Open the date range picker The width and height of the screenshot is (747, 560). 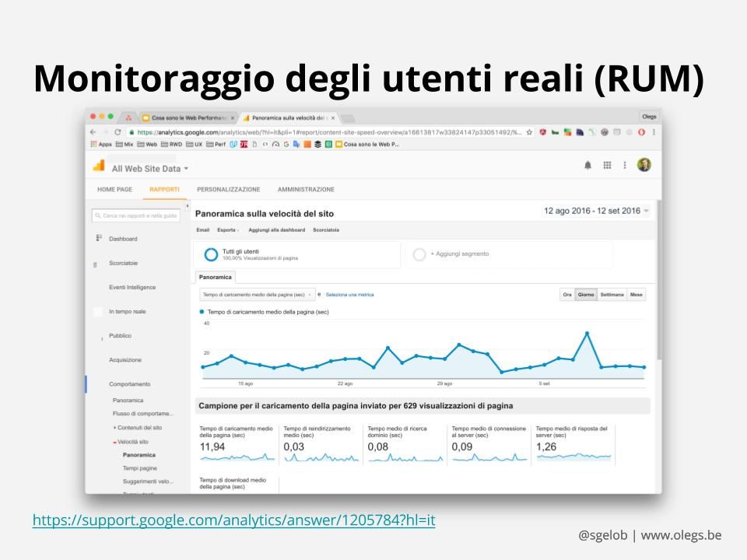(x=596, y=211)
